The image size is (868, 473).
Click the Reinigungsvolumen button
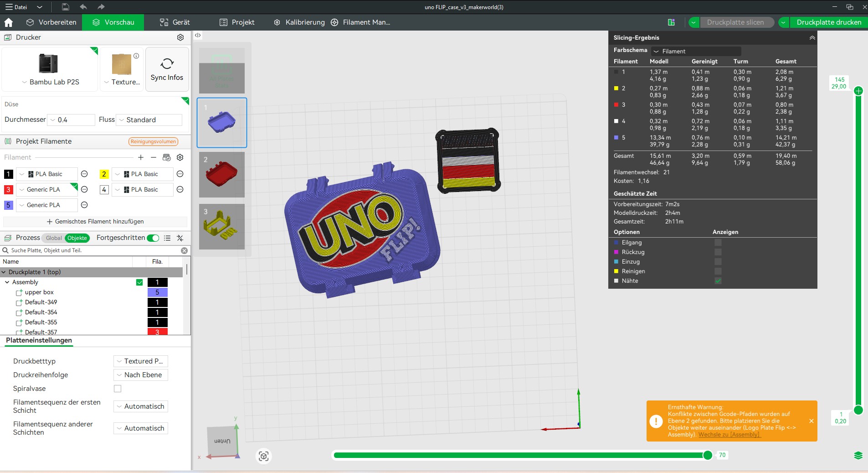pos(153,142)
